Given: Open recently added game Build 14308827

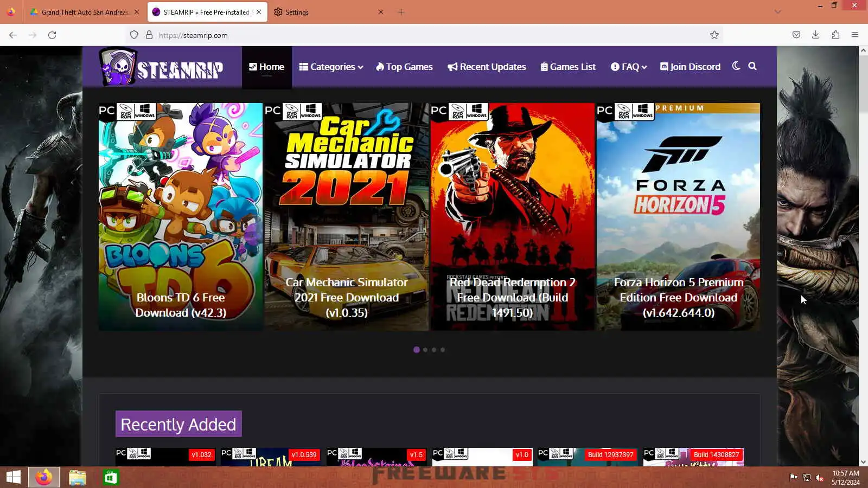Looking at the screenshot, I should coord(693,457).
